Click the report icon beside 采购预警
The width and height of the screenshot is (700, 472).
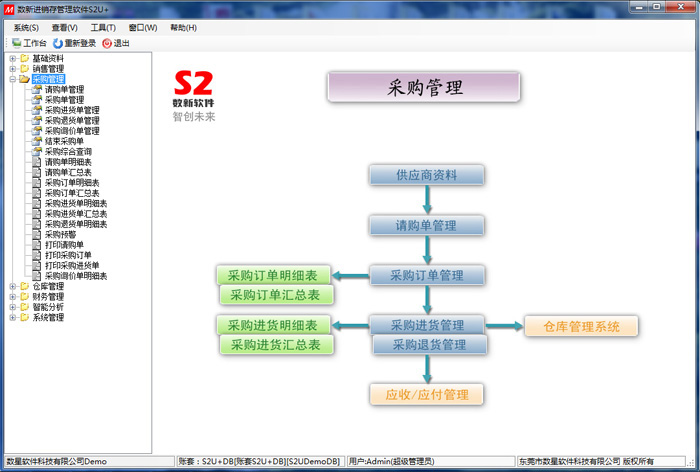coord(37,234)
